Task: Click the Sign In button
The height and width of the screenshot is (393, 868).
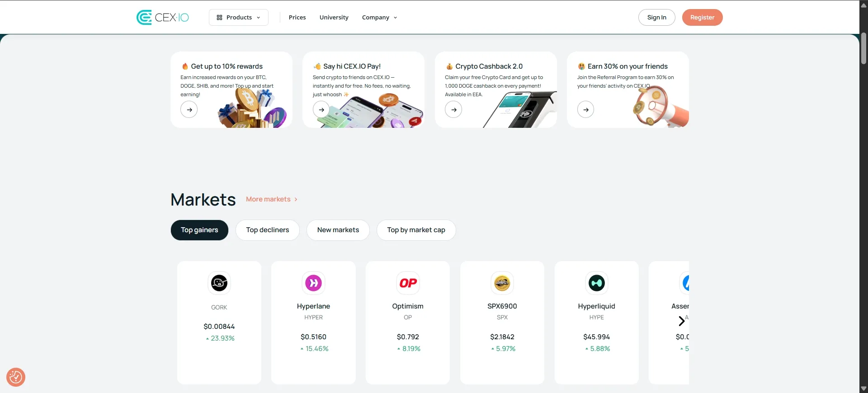Action: [x=656, y=17]
